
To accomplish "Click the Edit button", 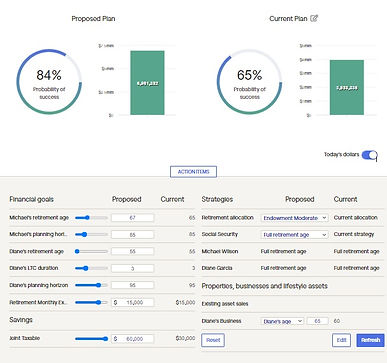I will [341, 340].
